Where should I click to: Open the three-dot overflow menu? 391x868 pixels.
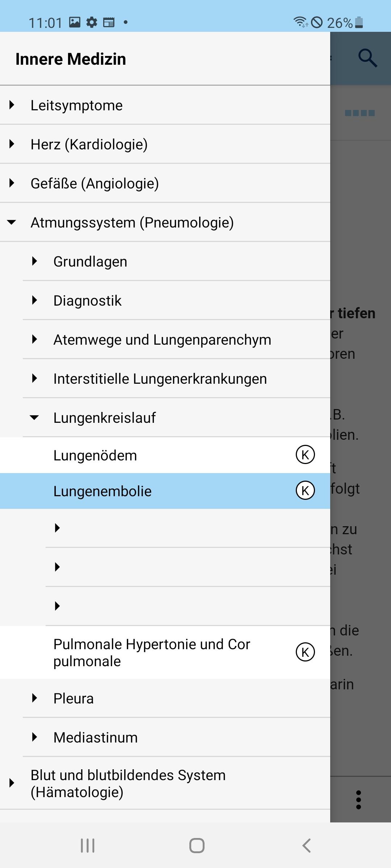pyautogui.click(x=358, y=800)
